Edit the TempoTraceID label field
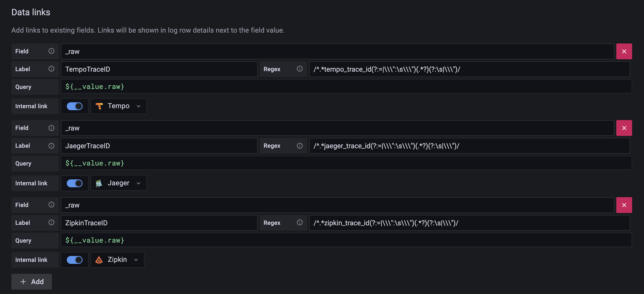The width and height of the screenshot is (644, 294). pos(159,69)
